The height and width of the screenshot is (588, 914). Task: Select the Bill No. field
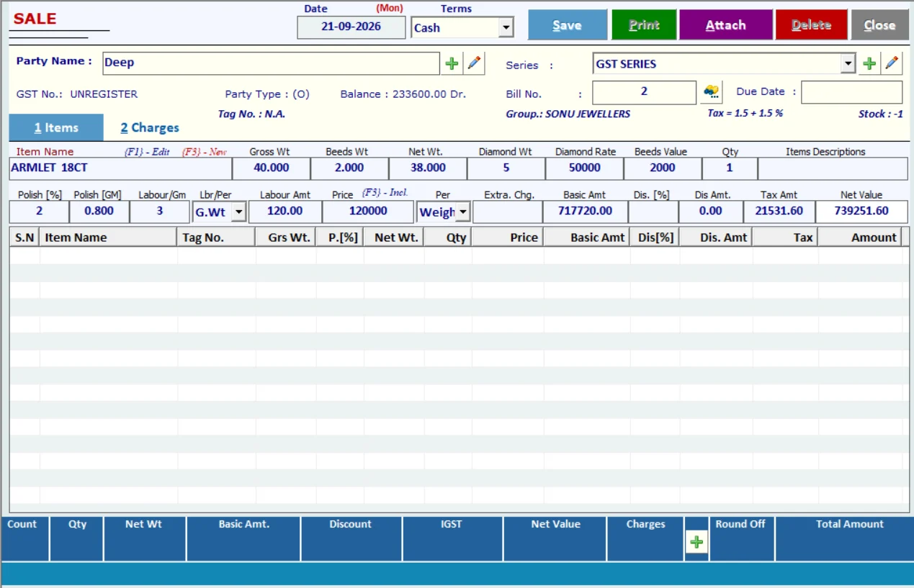tap(644, 92)
